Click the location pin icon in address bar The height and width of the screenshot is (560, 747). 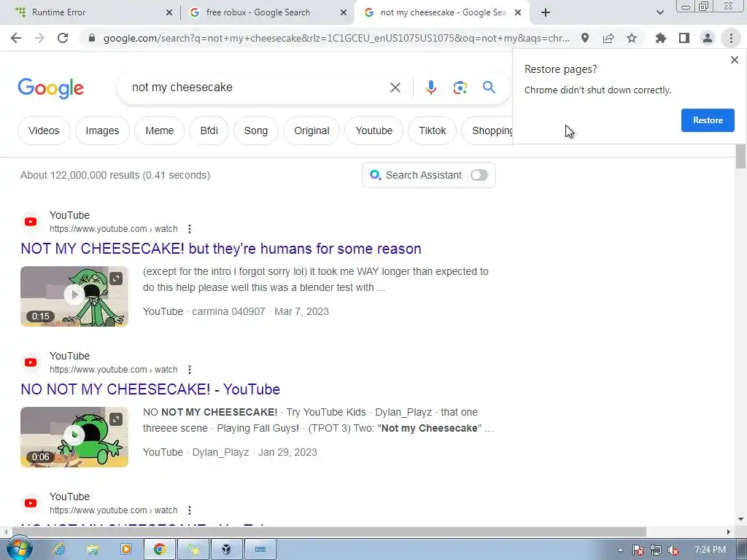pyautogui.click(x=585, y=38)
